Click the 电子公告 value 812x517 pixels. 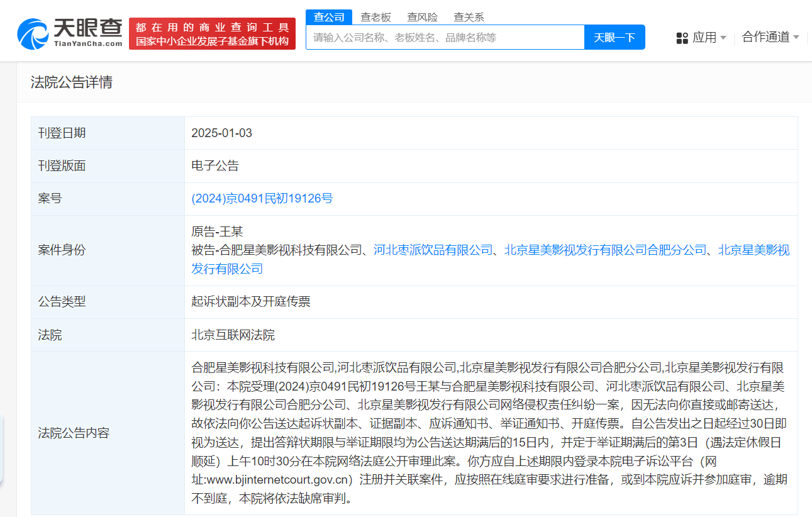pyautogui.click(x=215, y=166)
